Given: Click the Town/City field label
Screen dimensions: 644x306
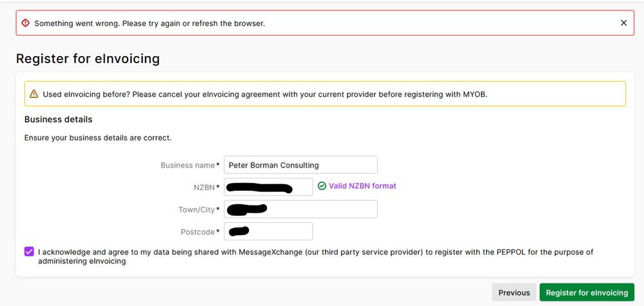Looking at the screenshot, I should pos(197,210).
